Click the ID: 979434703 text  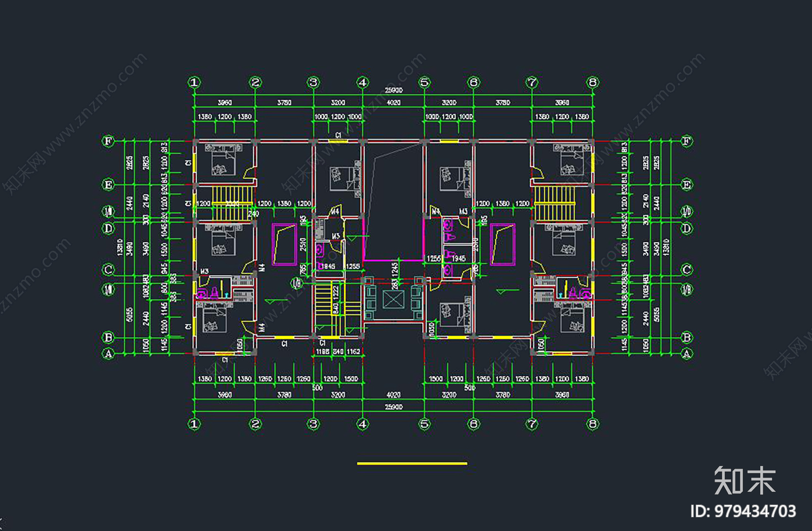(743, 511)
